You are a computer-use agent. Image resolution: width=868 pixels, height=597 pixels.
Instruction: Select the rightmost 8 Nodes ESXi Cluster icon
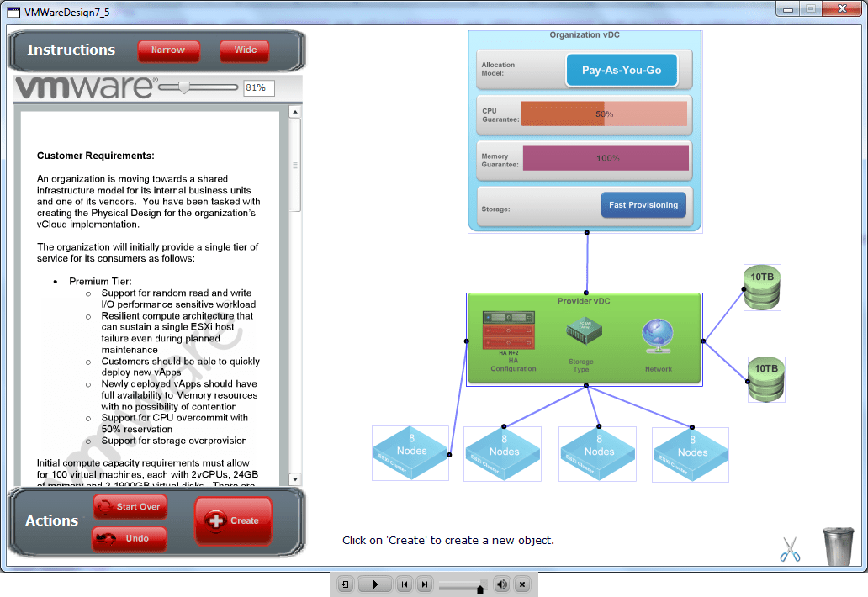(x=690, y=452)
